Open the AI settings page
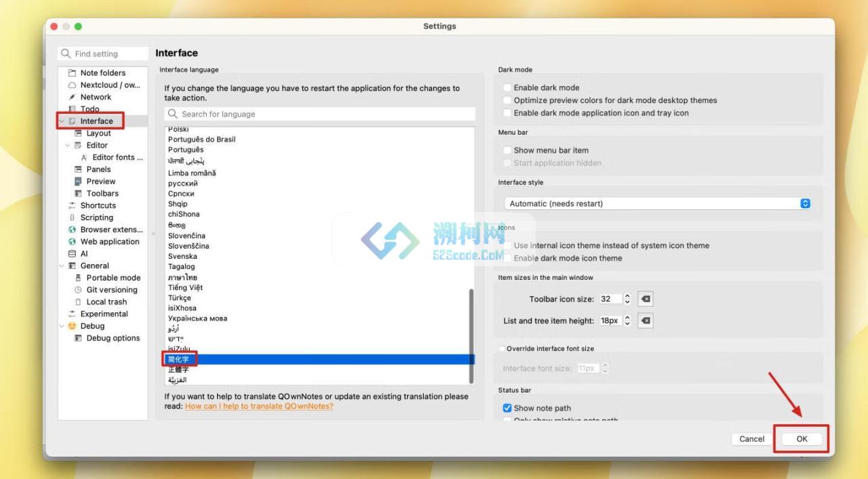The width and height of the screenshot is (868, 479). (x=84, y=254)
